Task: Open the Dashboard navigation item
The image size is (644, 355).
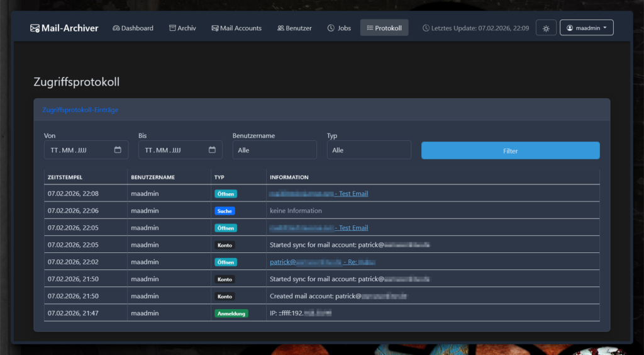Action: click(x=133, y=28)
